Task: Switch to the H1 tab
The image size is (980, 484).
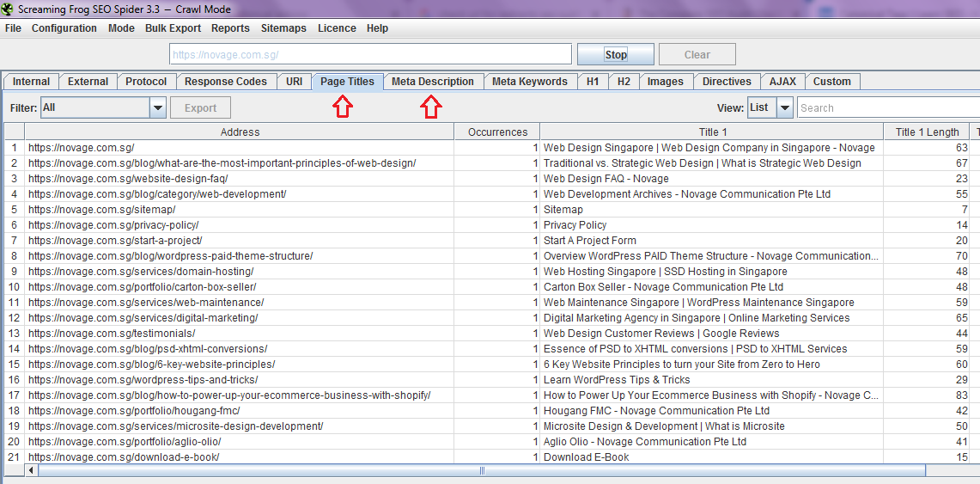Action: coord(593,82)
